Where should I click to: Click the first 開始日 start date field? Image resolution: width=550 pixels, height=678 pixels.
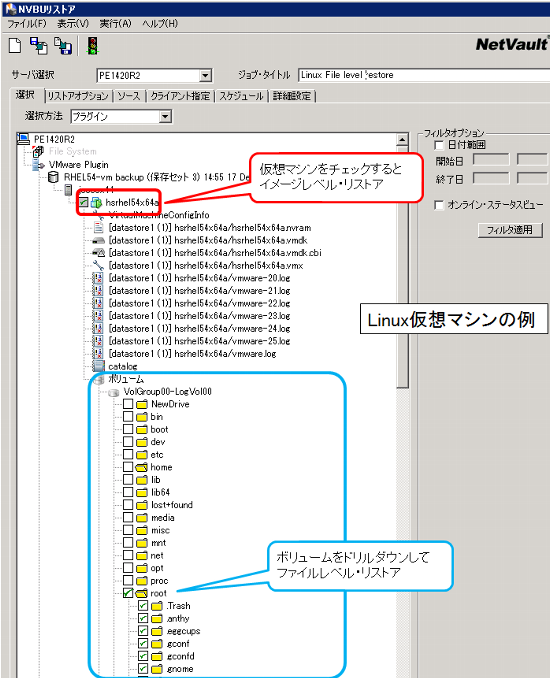pos(491,160)
